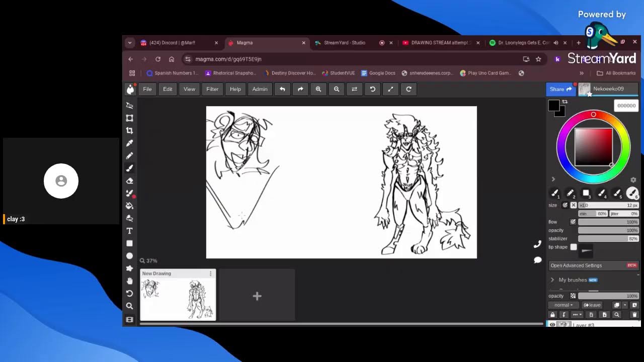Open the StudentVUE bookmark

tap(338, 73)
